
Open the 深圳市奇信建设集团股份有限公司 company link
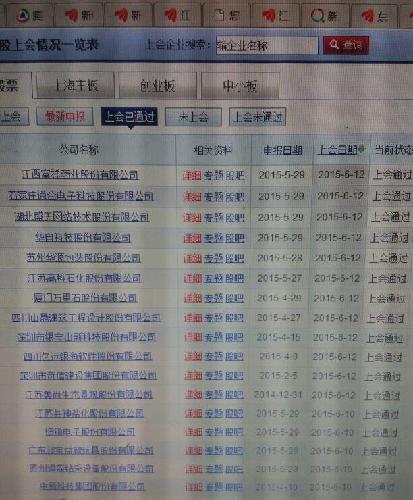click(x=88, y=375)
